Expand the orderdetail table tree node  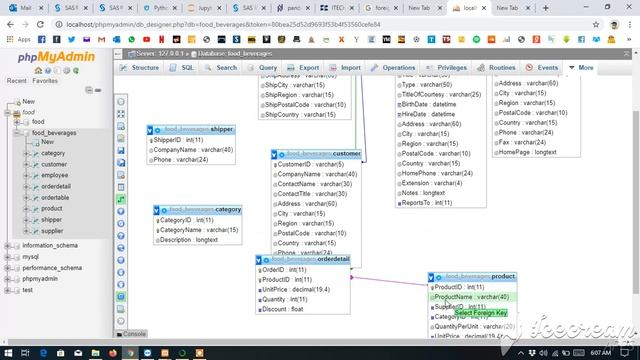pyautogui.click(x=27, y=187)
